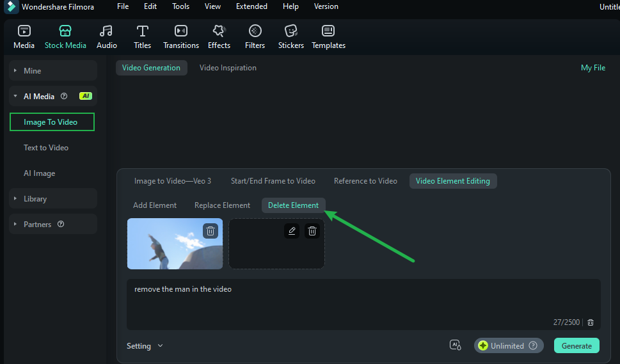Click the Generate button
This screenshot has width=620, height=364.
click(576, 345)
